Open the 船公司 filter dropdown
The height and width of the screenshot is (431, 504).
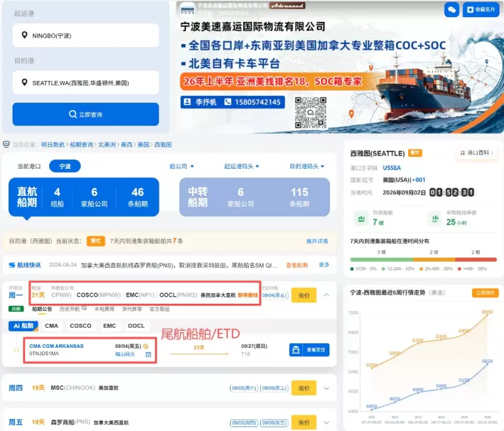(181, 166)
